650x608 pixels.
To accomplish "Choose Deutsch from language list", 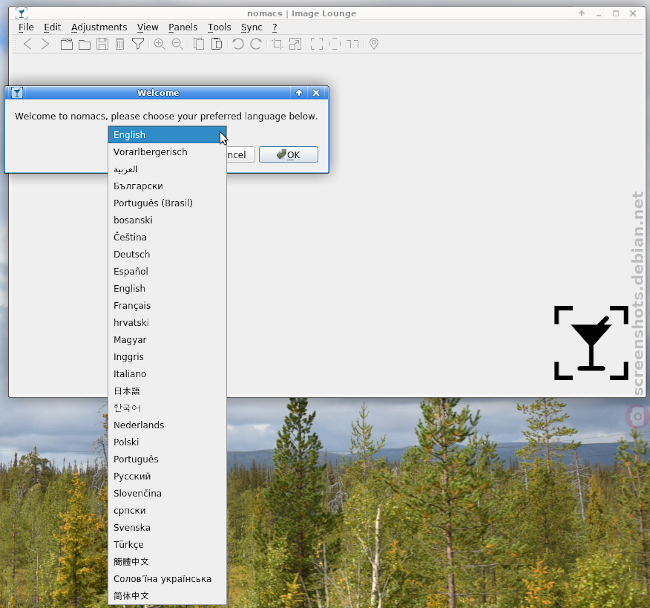I will (167, 254).
